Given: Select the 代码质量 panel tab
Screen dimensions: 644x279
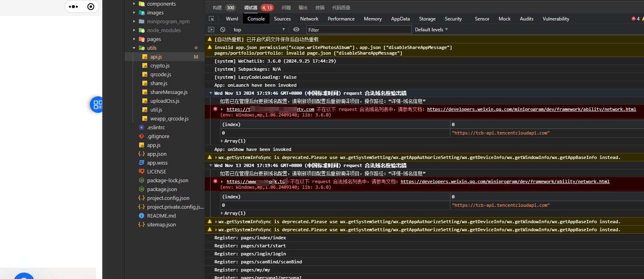Looking at the screenshot, I should [341, 8].
